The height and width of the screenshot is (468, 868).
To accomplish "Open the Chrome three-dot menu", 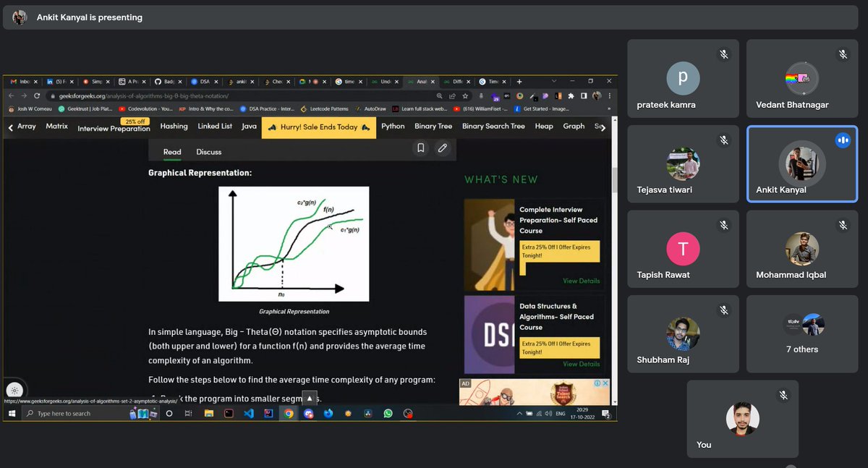I will point(610,95).
